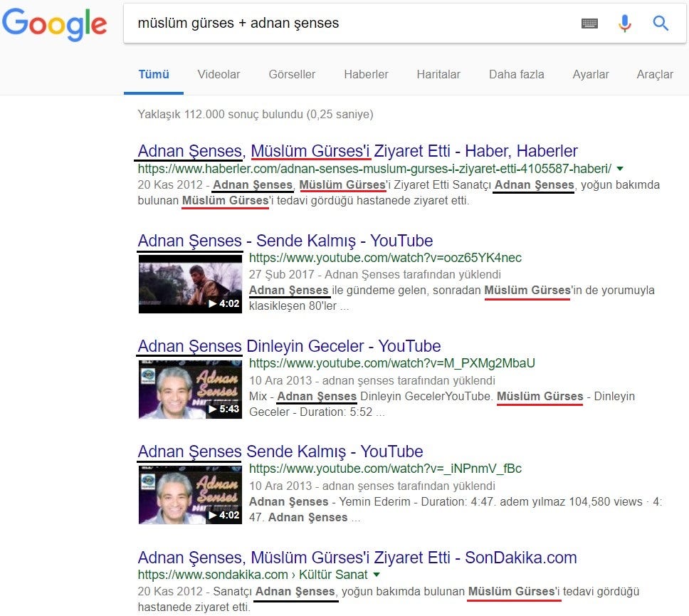Click 'hastanede ziyaret etti.' snippet line at bottom
The width and height of the screenshot is (689, 616).
[x=194, y=607]
